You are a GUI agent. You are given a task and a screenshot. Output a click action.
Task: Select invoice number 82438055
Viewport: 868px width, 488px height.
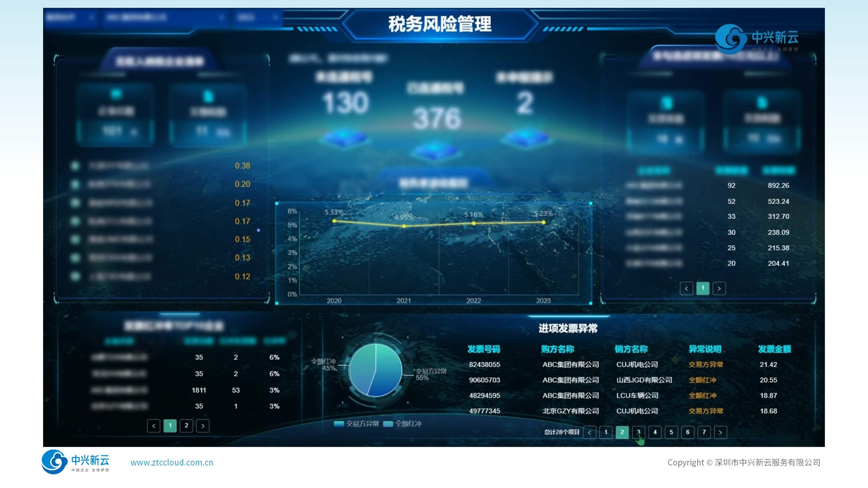click(485, 364)
